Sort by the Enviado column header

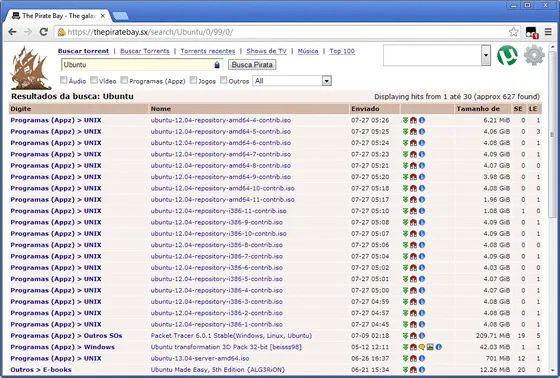pyautogui.click(x=365, y=109)
